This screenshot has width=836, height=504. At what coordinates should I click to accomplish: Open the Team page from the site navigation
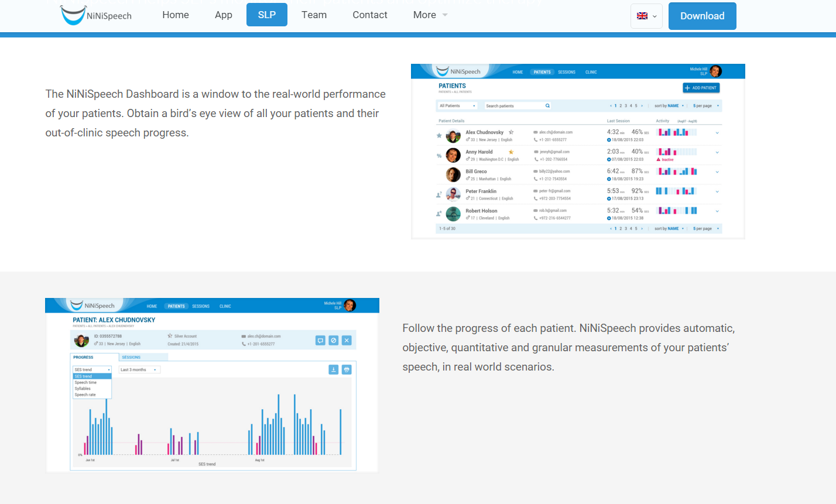[314, 15]
